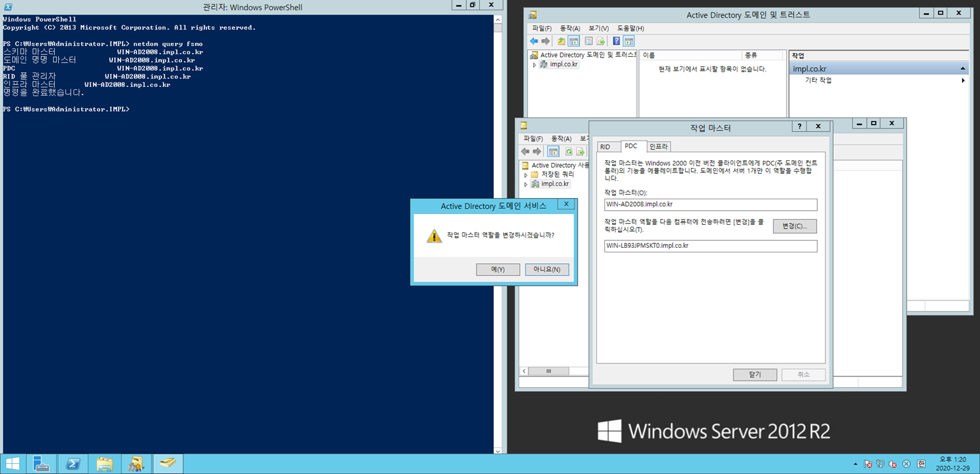Go Forward in Domains and Trusts toolbar
Viewport: 980px width, 474px height.
click(546, 42)
